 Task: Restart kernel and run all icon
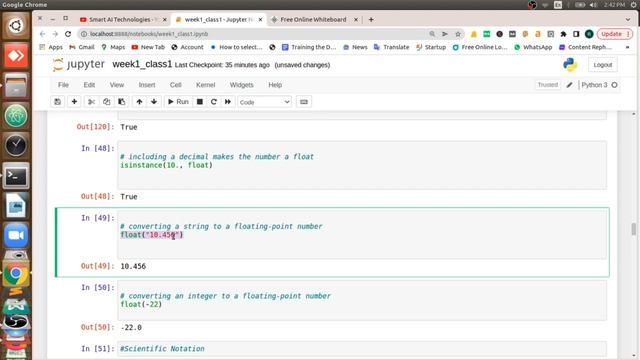point(228,102)
